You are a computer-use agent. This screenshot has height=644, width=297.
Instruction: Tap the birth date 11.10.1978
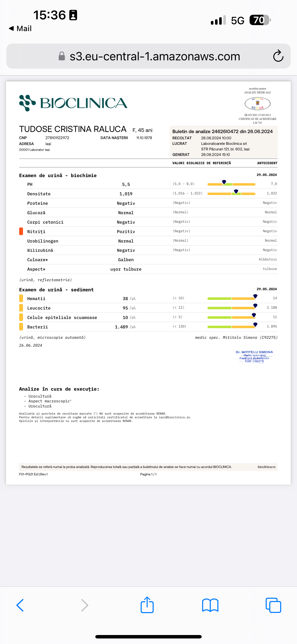tap(144, 138)
